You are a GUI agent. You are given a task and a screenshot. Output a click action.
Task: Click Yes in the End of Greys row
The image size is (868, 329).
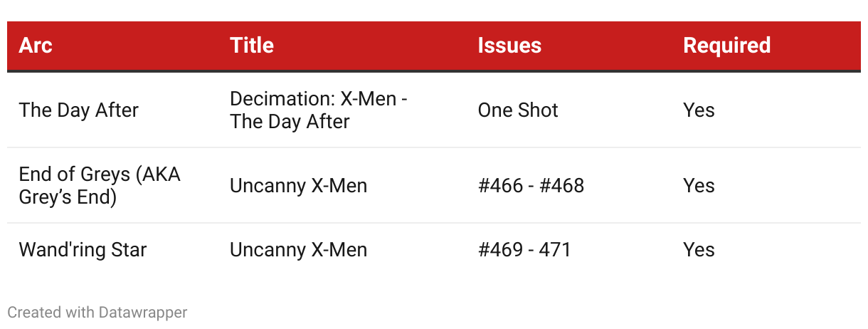point(699,186)
